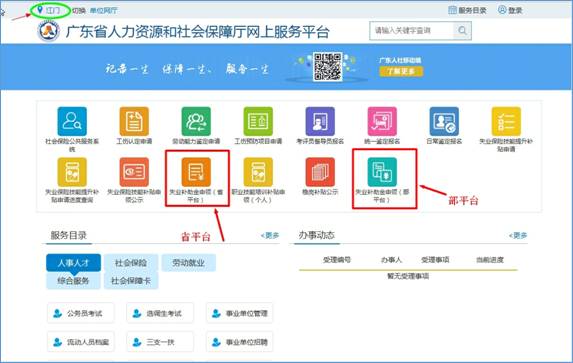Viewport: 573px width, 363px height.
Task: Open 职业技能培训补贴申领（个人） icon
Action: (x=258, y=172)
